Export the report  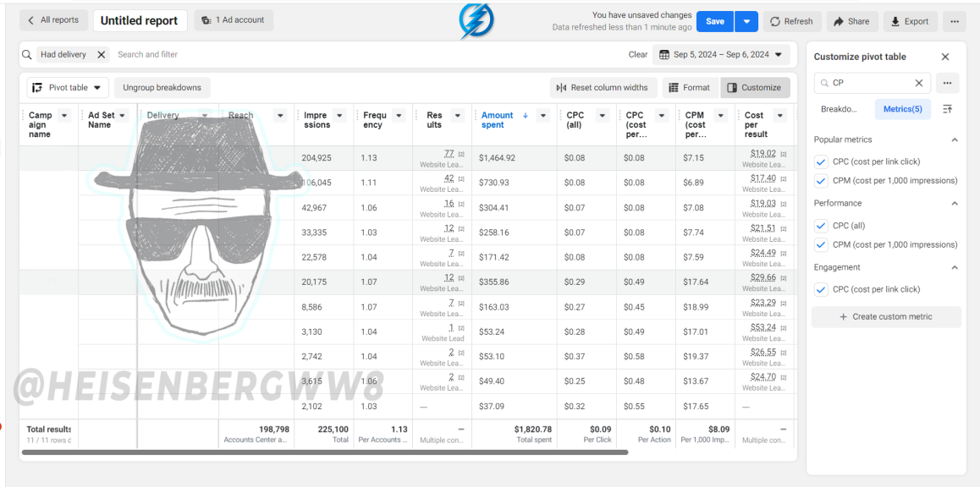910,21
